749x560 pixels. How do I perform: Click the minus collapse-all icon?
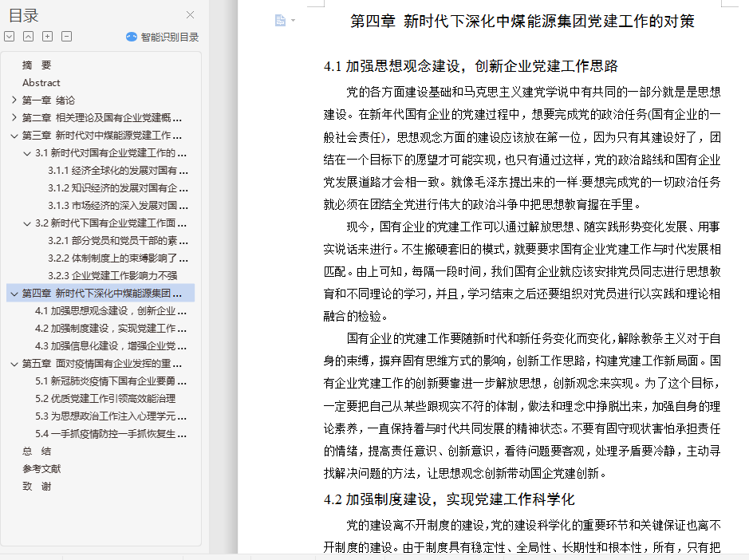click(x=66, y=37)
